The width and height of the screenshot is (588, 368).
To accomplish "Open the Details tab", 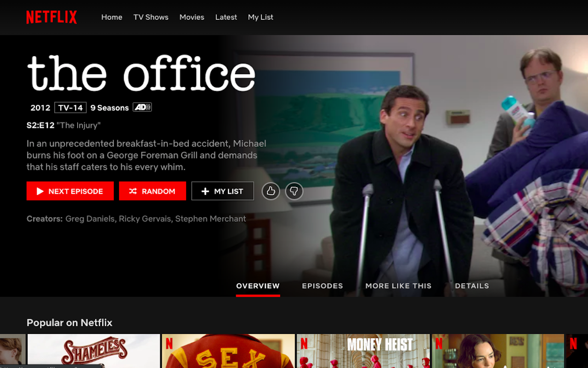I will [x=472, y=286].
